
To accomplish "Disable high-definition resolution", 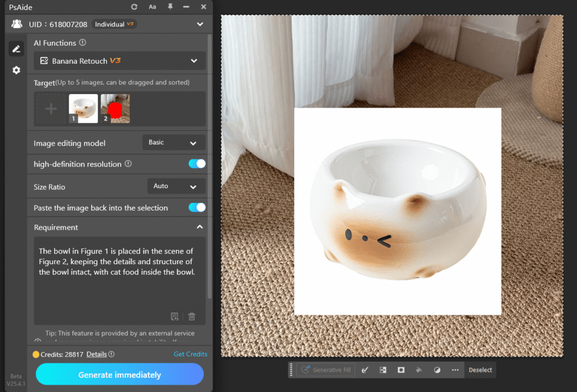I will pos(197,164).
